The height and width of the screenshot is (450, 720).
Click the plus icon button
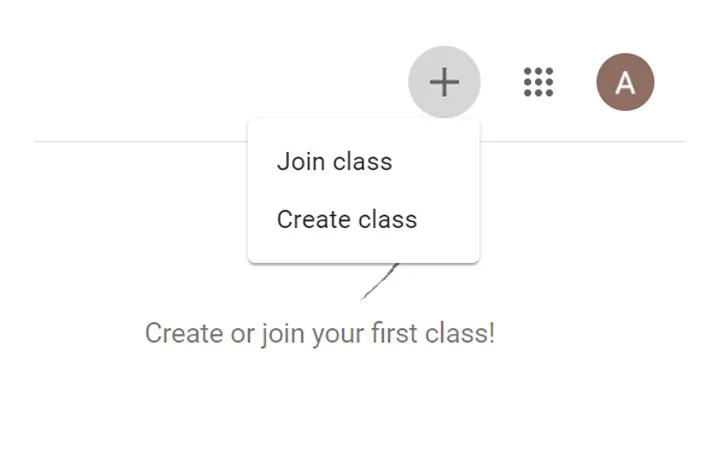[x=444, y=82]
